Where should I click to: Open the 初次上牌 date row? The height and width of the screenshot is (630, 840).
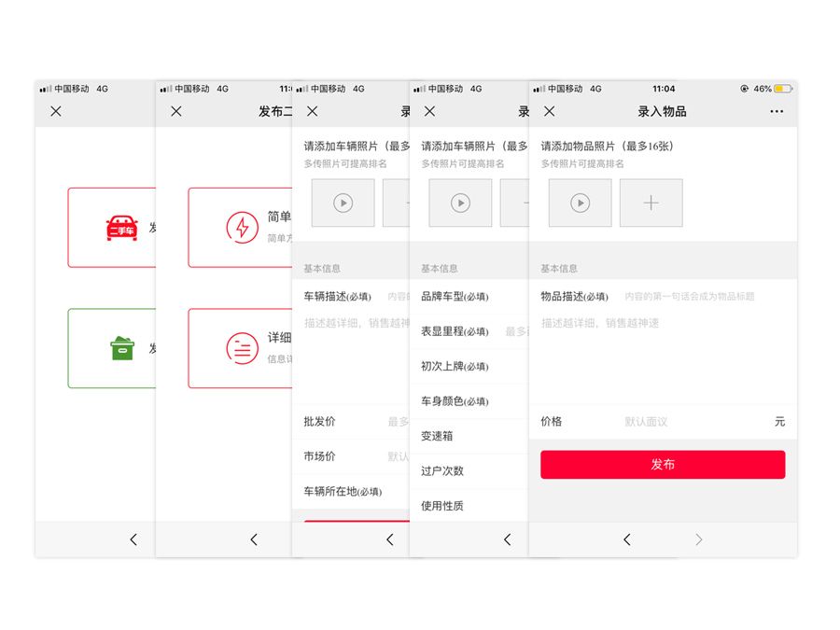[468, 367]
